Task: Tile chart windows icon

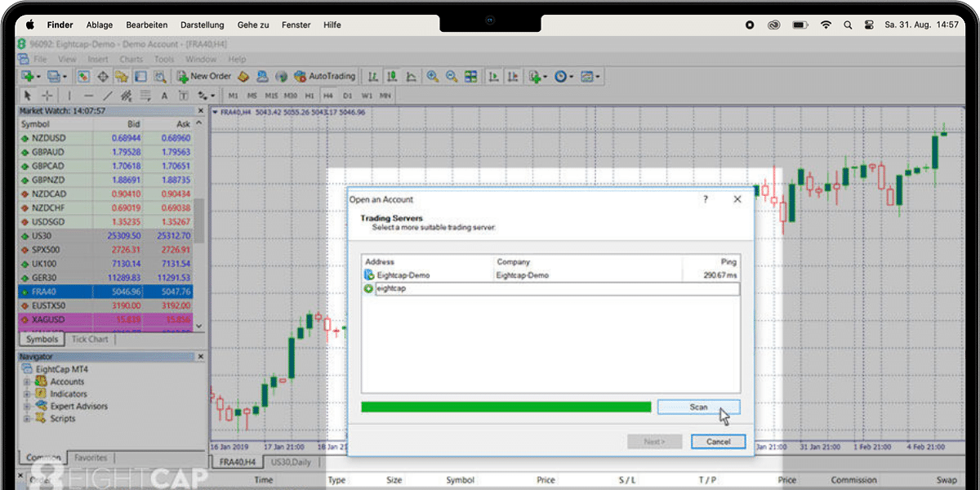Action: [x=470, y=77]
